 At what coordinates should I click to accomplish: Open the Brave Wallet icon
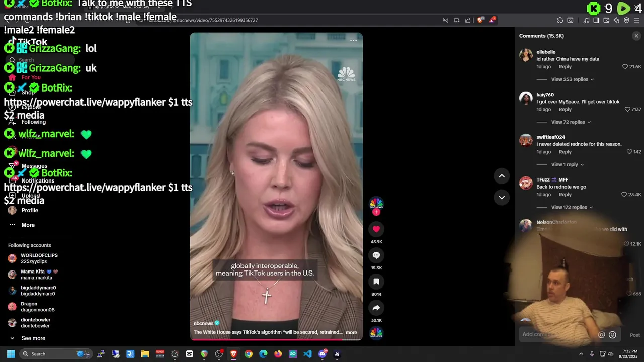(606, 20)
